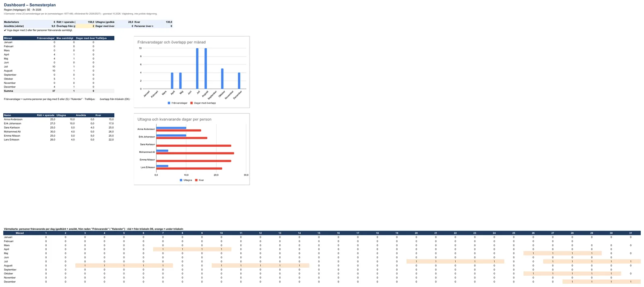Image resolution: width=644 pixels, height=287 pixels.
Task: Select the Max samtidigt column header
Action: (x=65, y=38)
